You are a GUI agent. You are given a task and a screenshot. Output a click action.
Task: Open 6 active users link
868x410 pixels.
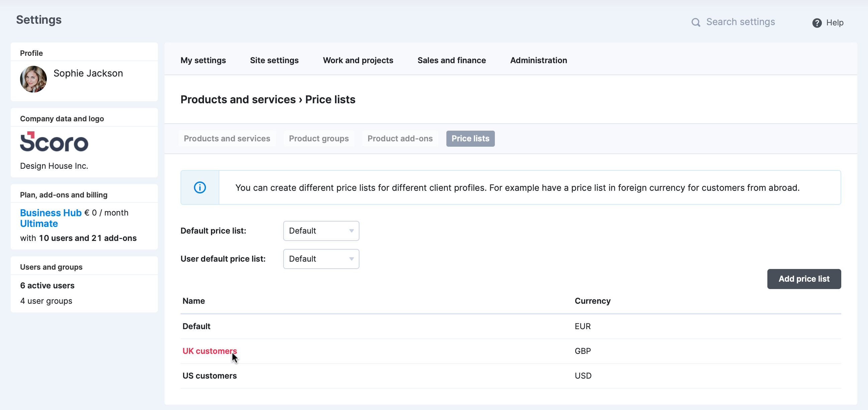[47, 285]
